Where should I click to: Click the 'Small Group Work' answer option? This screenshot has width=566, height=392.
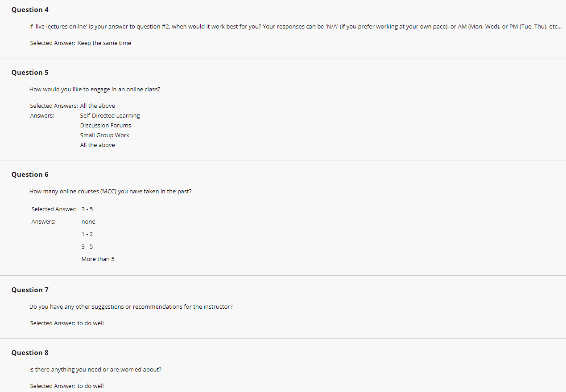click(x=105, y=135)
